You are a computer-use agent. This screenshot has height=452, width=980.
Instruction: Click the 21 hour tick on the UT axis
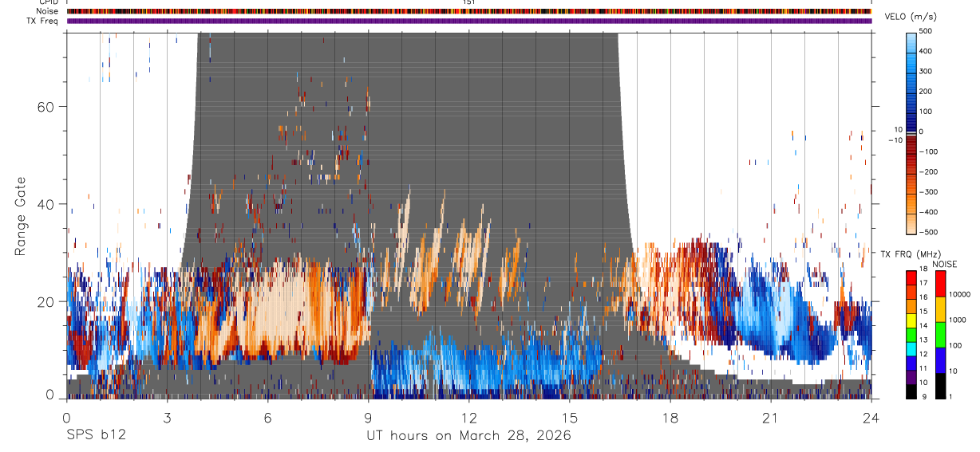771,417
